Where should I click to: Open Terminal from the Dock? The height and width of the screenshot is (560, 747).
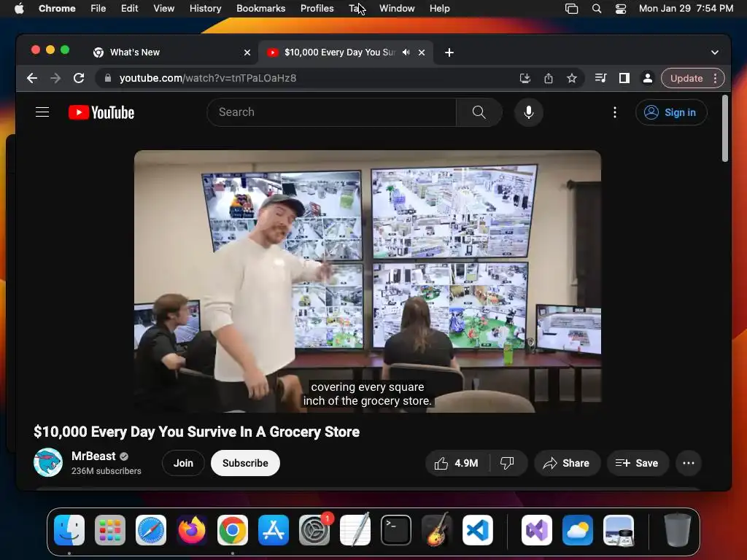pos(396,530)
